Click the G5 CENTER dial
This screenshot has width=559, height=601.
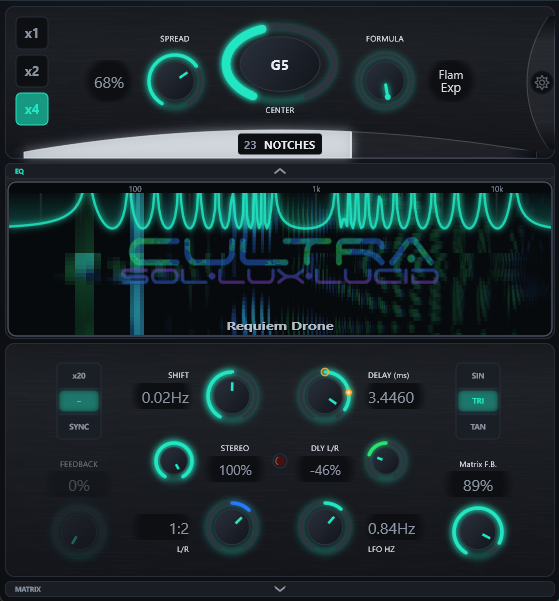click(280, 64)
